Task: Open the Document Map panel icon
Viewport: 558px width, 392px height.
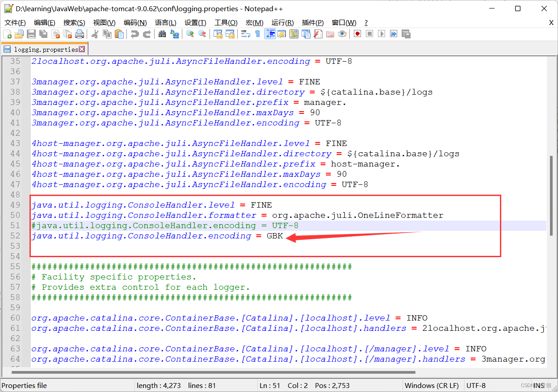Action: pyautogui.click(x=294, y=34)
